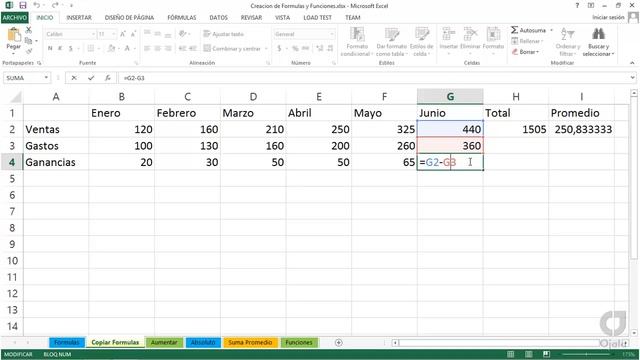Click the zoom slider in status bar
The image size is (640, 360).
[x=586, y=354]
